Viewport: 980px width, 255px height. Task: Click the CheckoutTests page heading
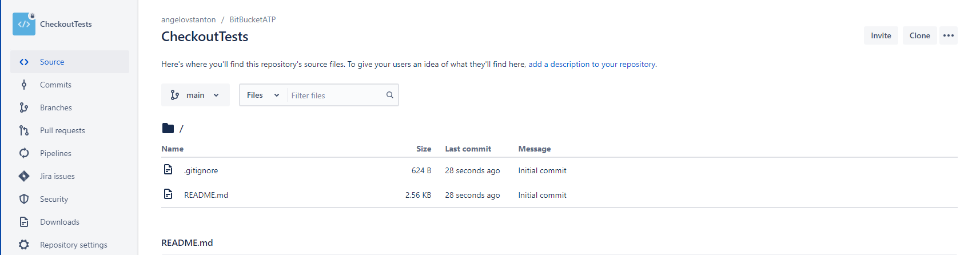205,37
